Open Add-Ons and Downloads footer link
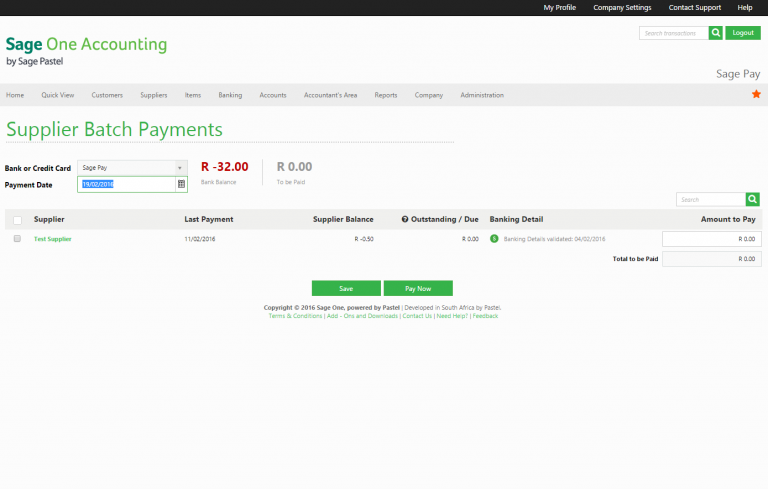The width and height of the screenshot is (768, 489). pos(362,316)
